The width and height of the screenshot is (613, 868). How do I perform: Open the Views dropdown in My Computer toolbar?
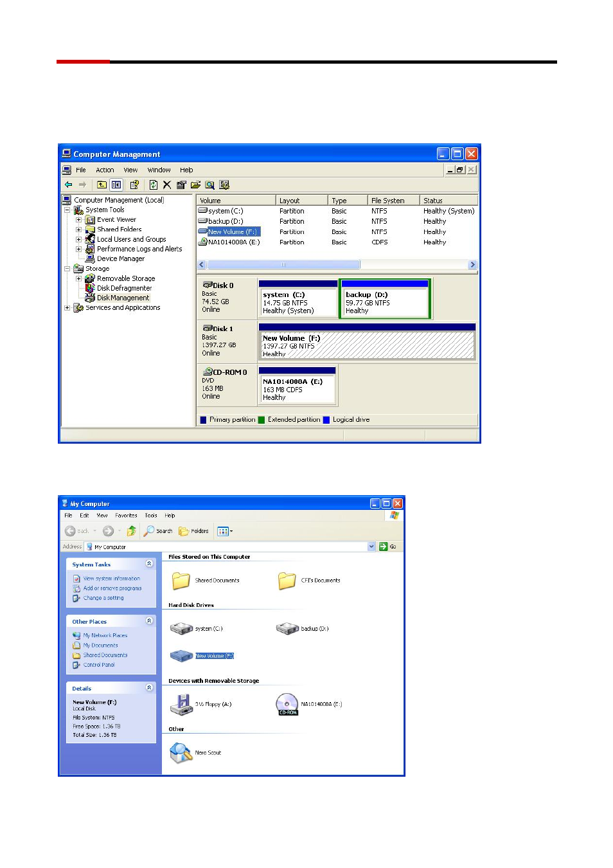225,531
